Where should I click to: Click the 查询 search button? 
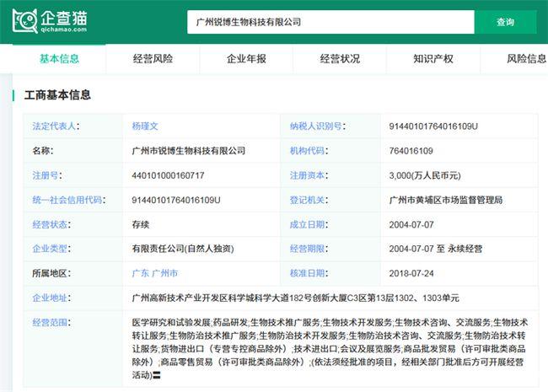coord(505,22)
